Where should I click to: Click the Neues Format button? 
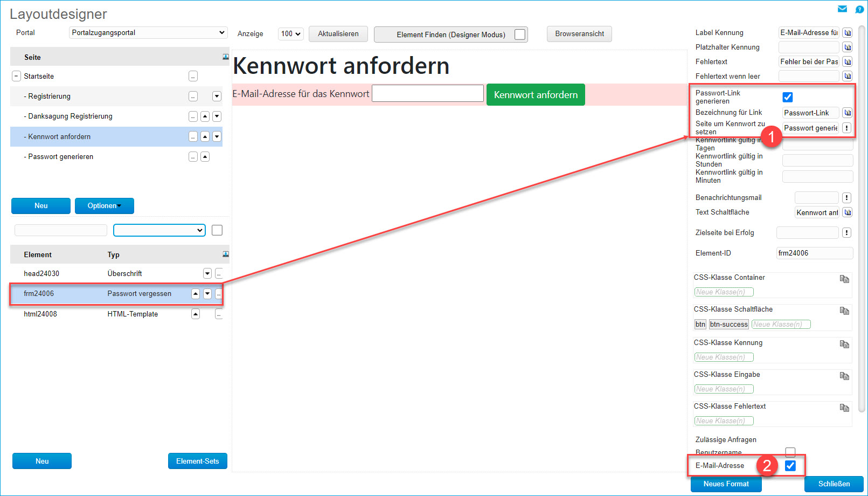point(726,484)
